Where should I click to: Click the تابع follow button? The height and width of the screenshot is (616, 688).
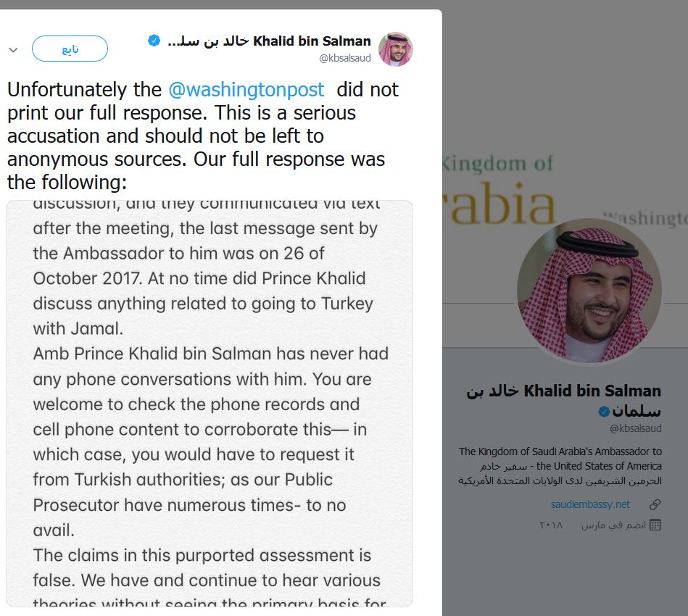(70, 49)
